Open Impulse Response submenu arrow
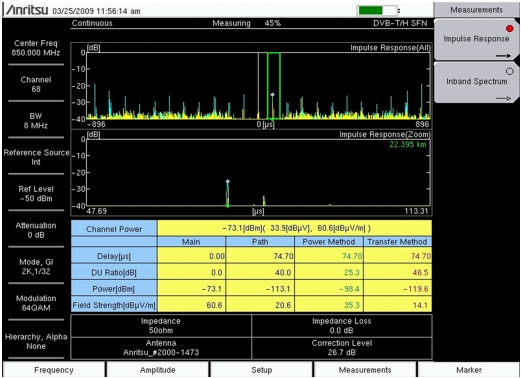This screenshot has height=378, width=521. point(503,56)
